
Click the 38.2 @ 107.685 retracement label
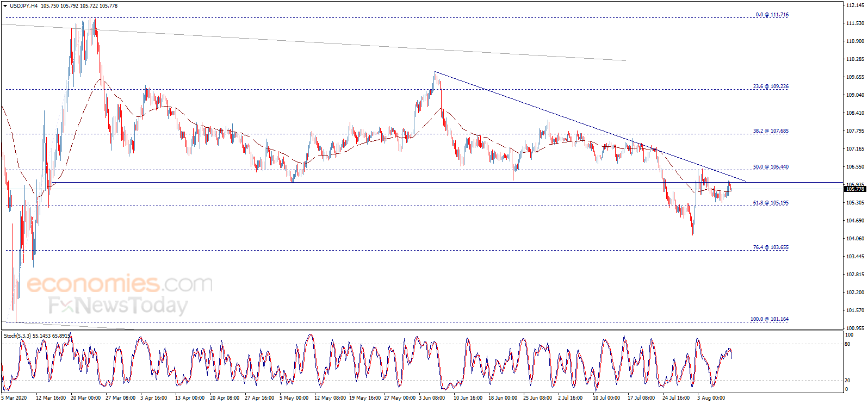770,131
